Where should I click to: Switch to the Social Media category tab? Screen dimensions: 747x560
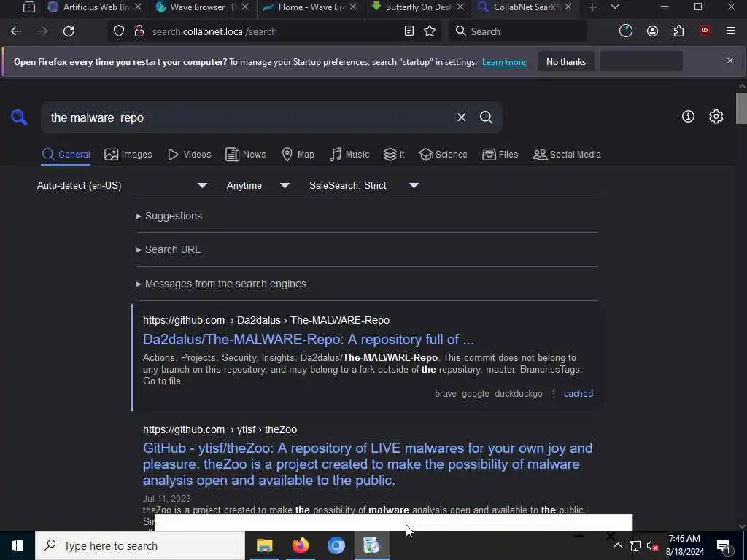(567, 155)
